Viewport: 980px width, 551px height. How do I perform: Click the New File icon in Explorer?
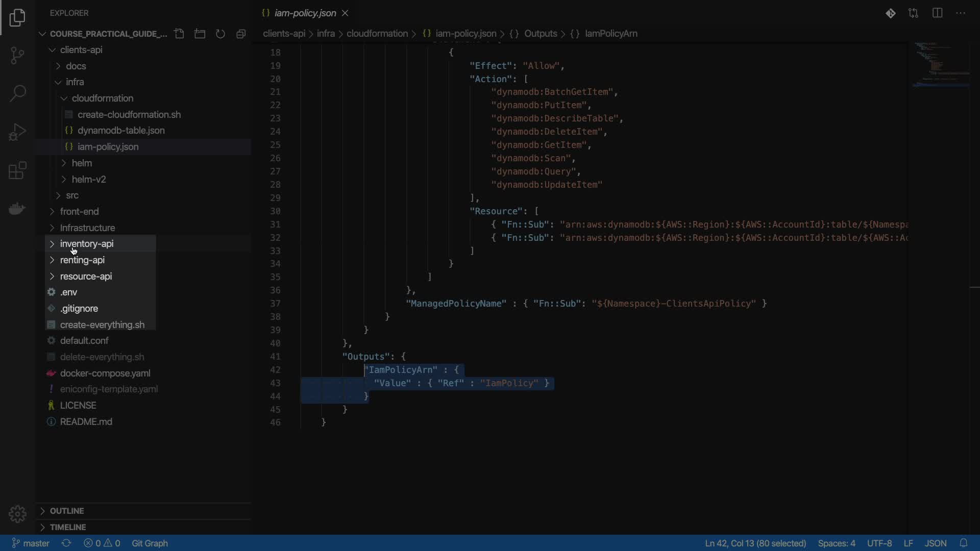click(179, 34)
